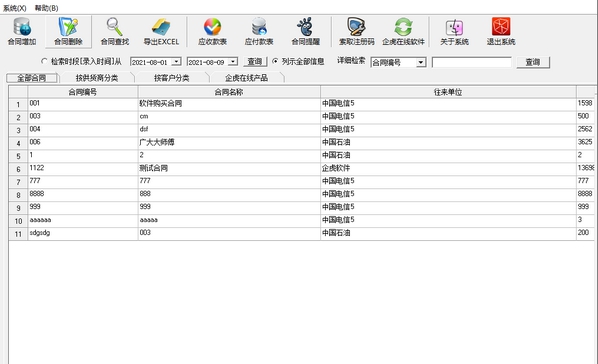Switch to the 按供货商分类 tab
Image resolution: width=598 pixels, height=364 pixels.
[x=97, y=78]
